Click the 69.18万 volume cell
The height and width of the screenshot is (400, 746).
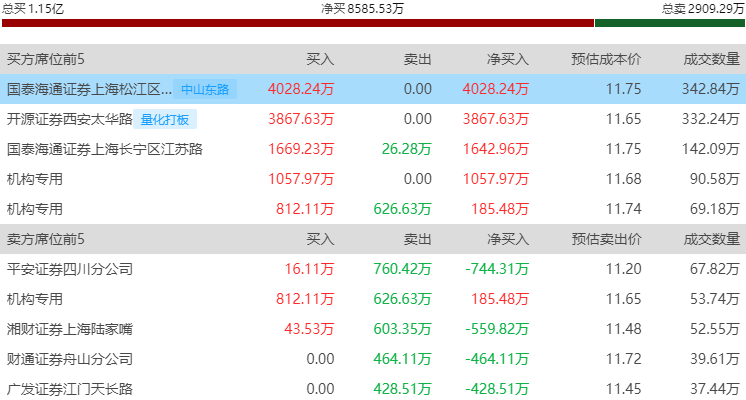pos(715,209)
